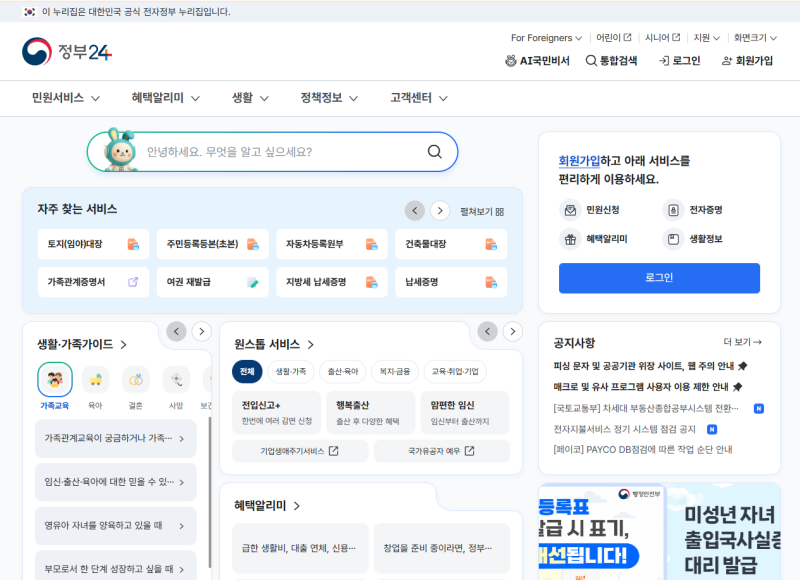Open the 가족관계증명서 external service
This screenshot has width=800, height=580.
point(93,282)
